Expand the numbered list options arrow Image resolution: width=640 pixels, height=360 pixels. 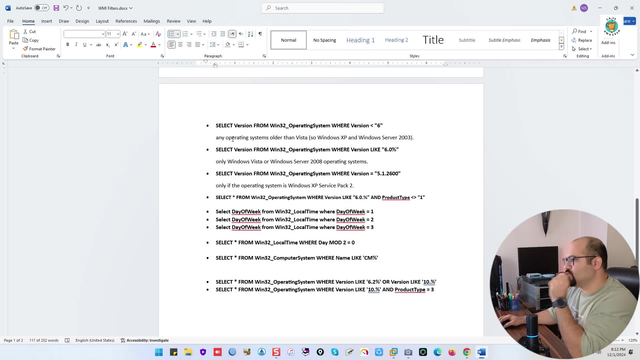(x=191, y=34)
